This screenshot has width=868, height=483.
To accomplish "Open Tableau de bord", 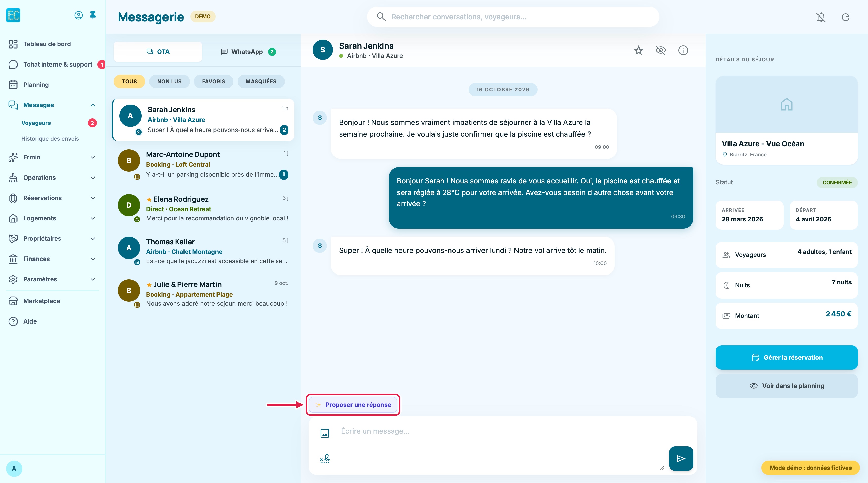I will pyautogui.click(x=53, y=44).
